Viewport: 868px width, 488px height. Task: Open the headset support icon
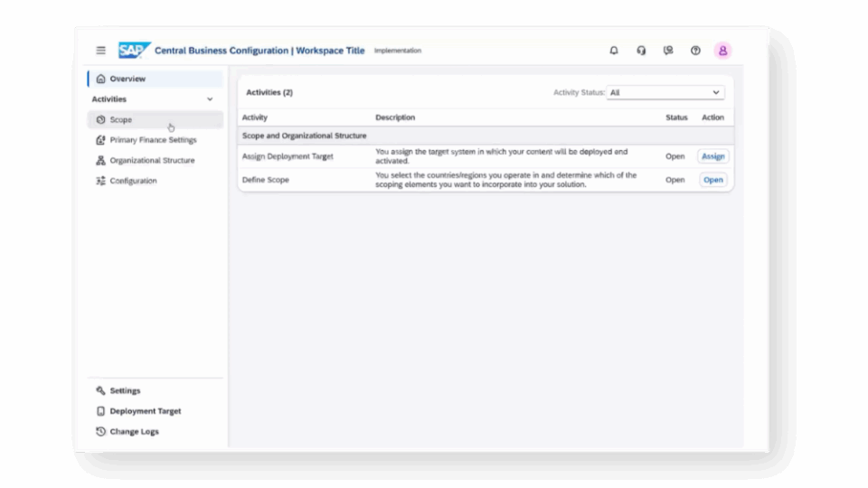tap(641, 51)
